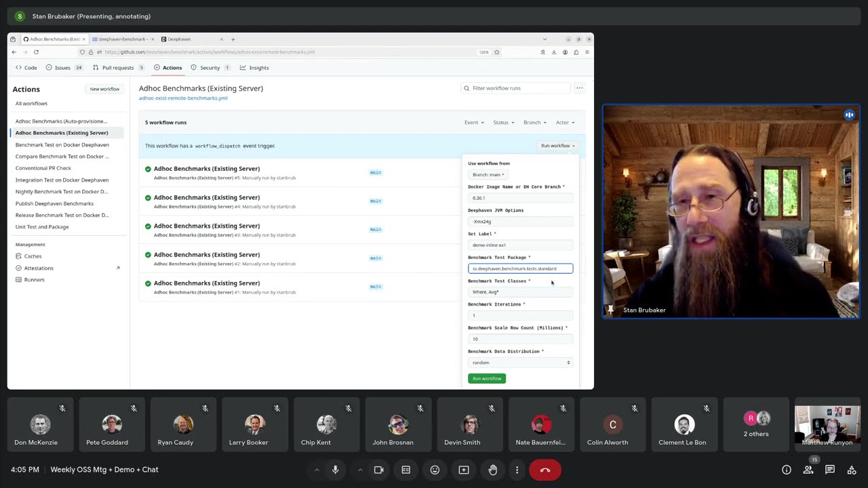This screenshot has height=488, width=868.
Task: Focus the Filter workflow runs search box
Action: pyautogui.click(x=515, y=88)
